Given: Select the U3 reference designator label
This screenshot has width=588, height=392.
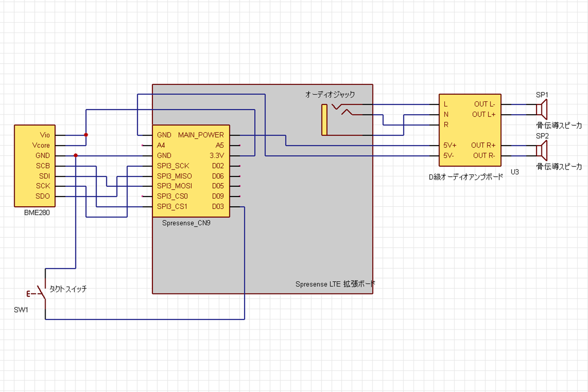Looking at the screenshot, I should 514,172.
